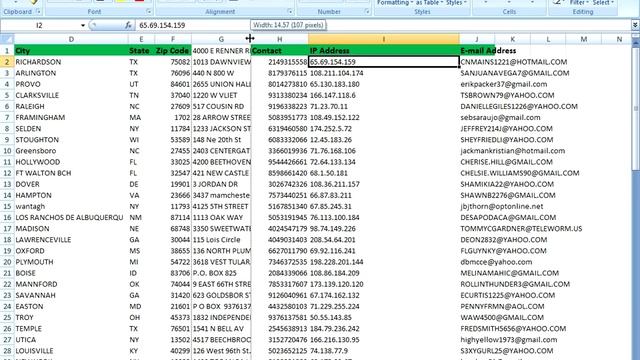Open the Number format dialog launcher

(x=367, y=12)
